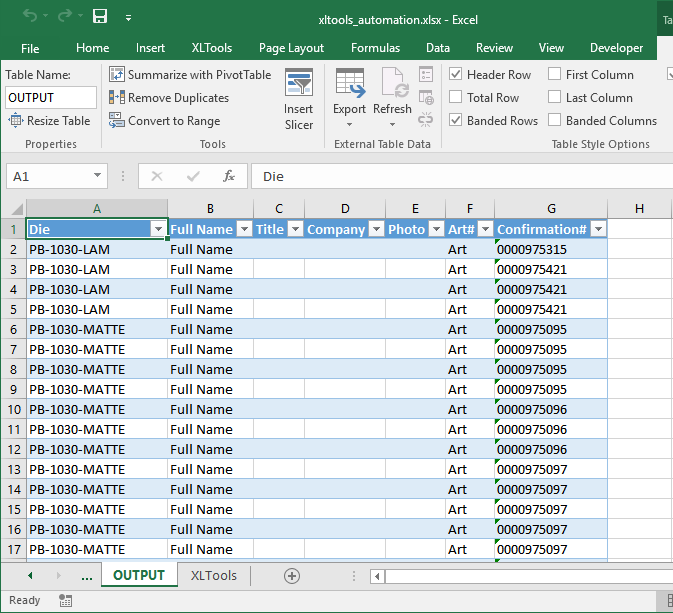673x613 pixels.
Task: Click the Undo arrow icon
Action: tap(31, 17)
